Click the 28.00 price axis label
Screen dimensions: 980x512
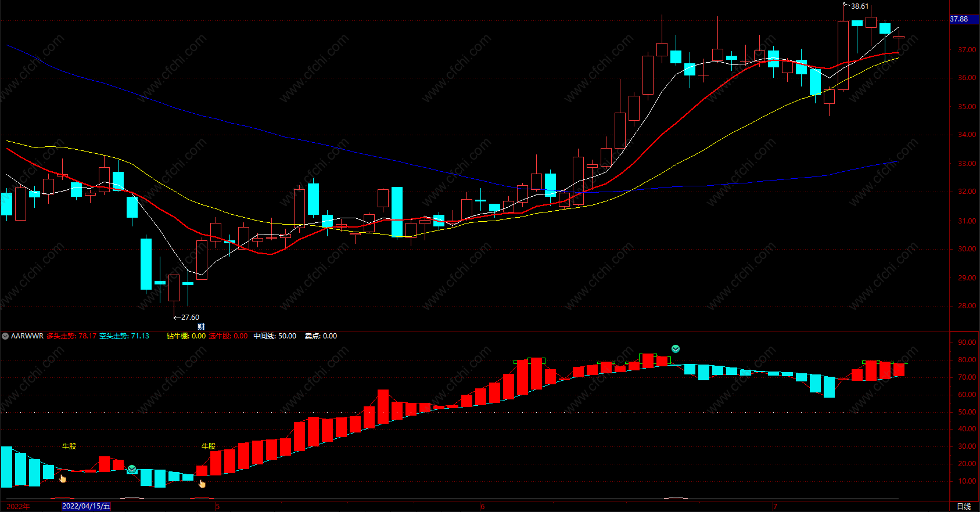[x=967, y=306]
